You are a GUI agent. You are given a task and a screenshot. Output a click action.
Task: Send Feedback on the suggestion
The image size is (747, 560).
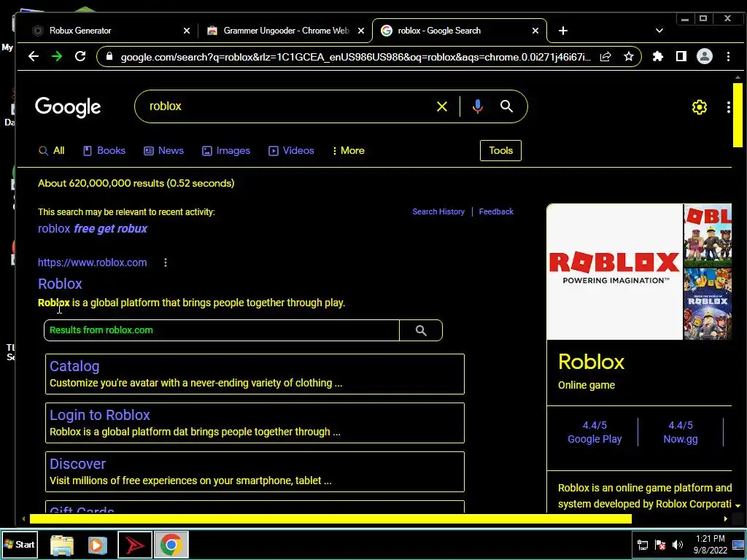(496, 212)
